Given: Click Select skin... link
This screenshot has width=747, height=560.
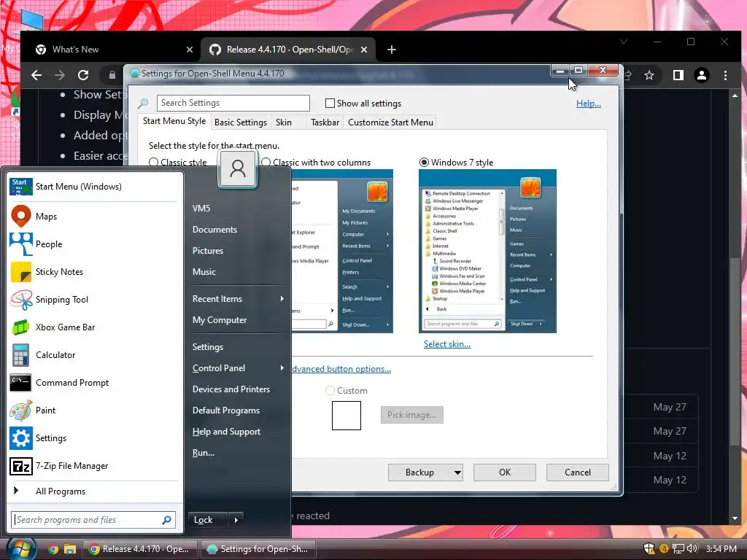Looking at the screenshot, I should coord(447,344).
